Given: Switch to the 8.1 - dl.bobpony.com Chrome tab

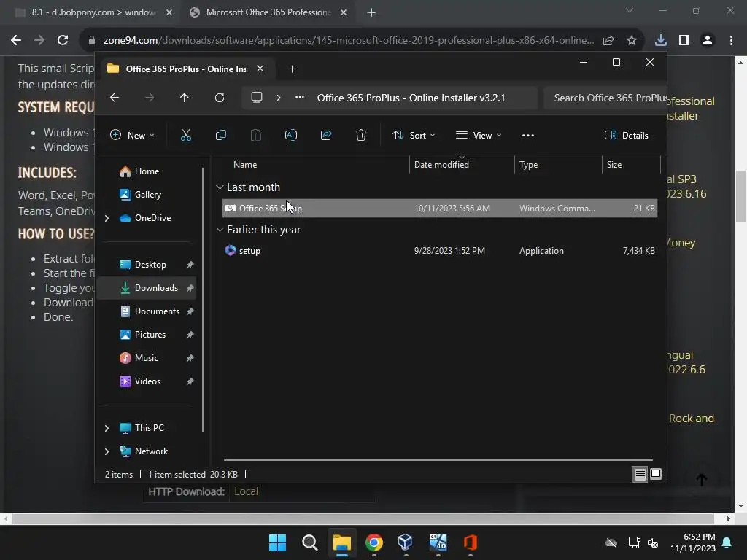Looking at the screenshot, I should (93, 12).
